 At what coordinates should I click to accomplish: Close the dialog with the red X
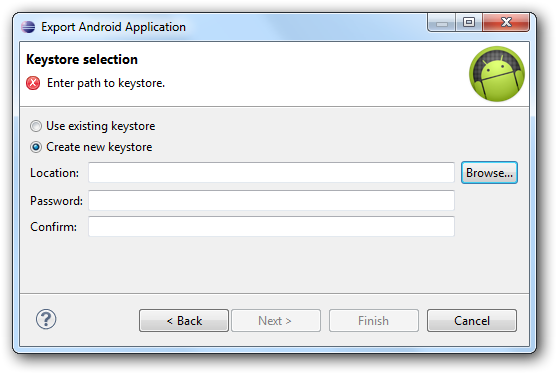(x=506, y=23)
